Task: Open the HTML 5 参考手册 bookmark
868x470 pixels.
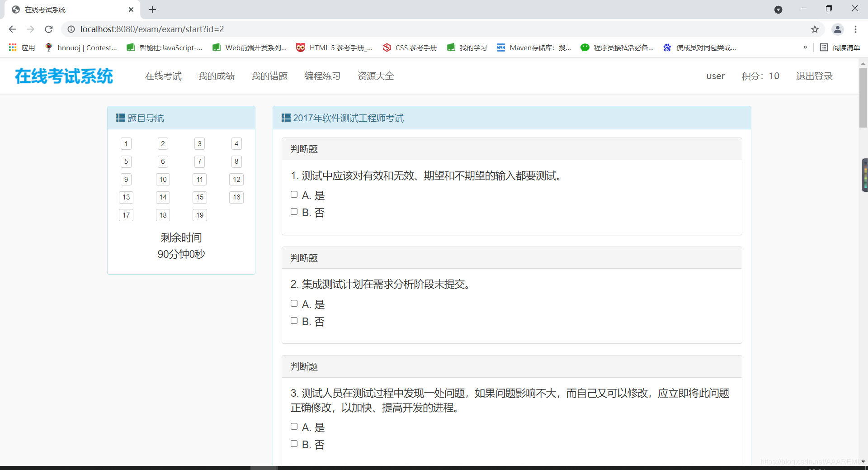Action: pos(334,47)
